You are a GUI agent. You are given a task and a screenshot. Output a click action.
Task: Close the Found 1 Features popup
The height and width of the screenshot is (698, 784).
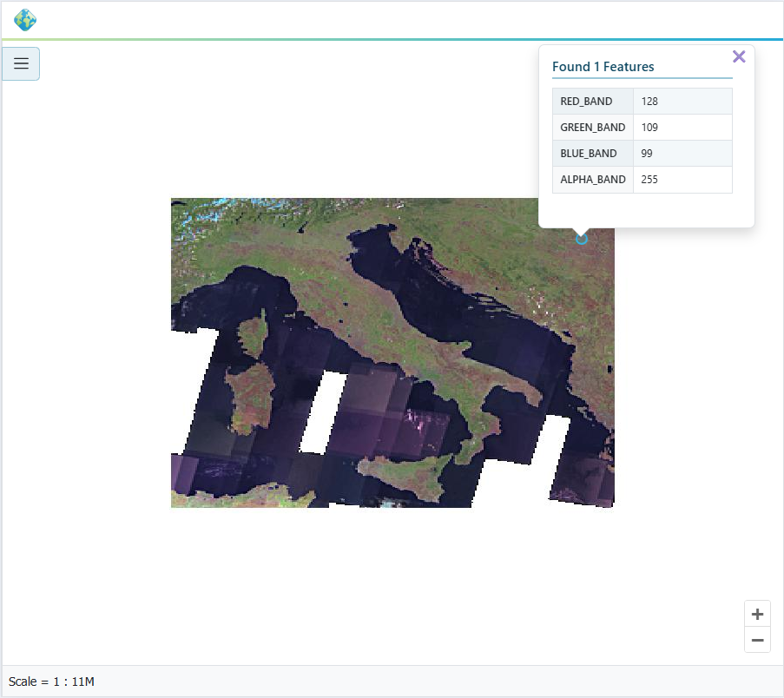tap(739, 56)
